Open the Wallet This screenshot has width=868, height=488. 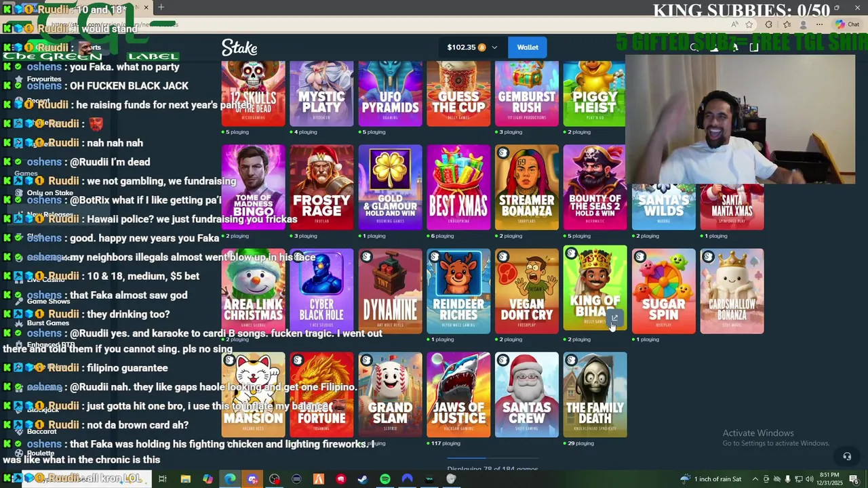[x=528, y=47]
